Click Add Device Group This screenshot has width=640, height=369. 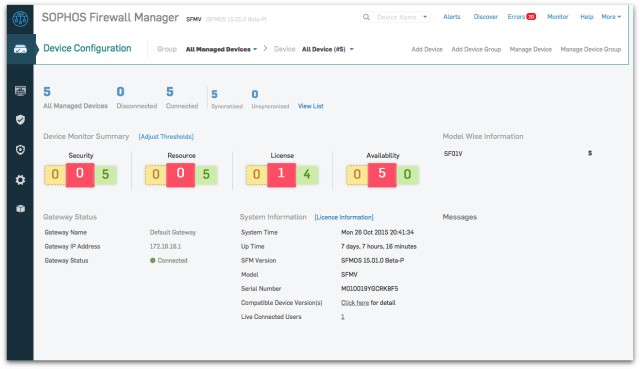[x=476, y=49]
